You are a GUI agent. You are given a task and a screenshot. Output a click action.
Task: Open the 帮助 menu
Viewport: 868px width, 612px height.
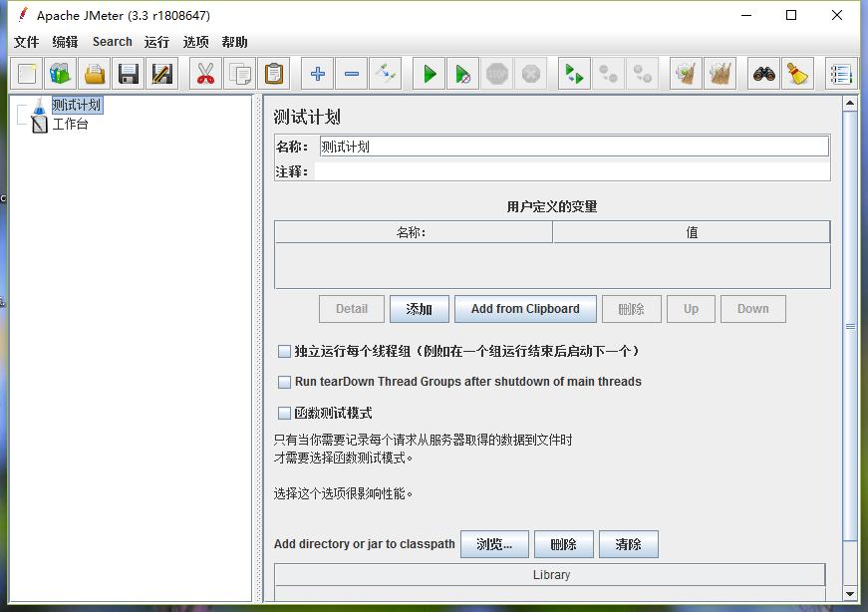pyautogui.click(x=234, y=42)
